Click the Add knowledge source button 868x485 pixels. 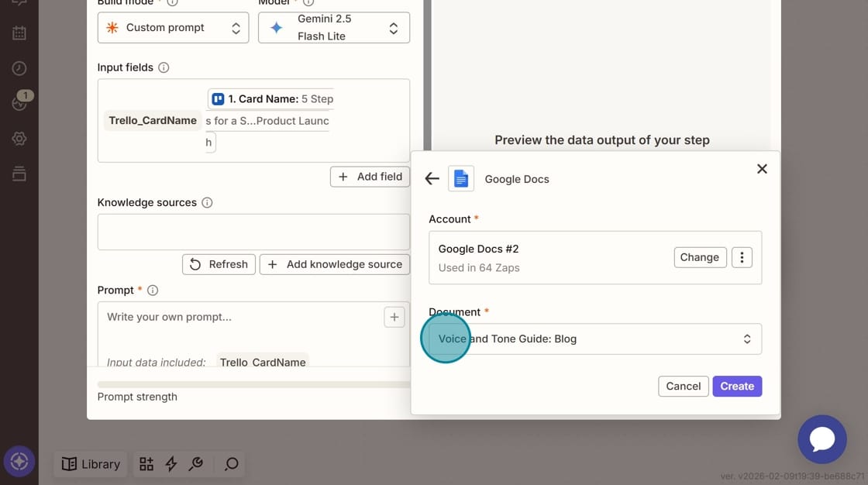pos(335,264)
